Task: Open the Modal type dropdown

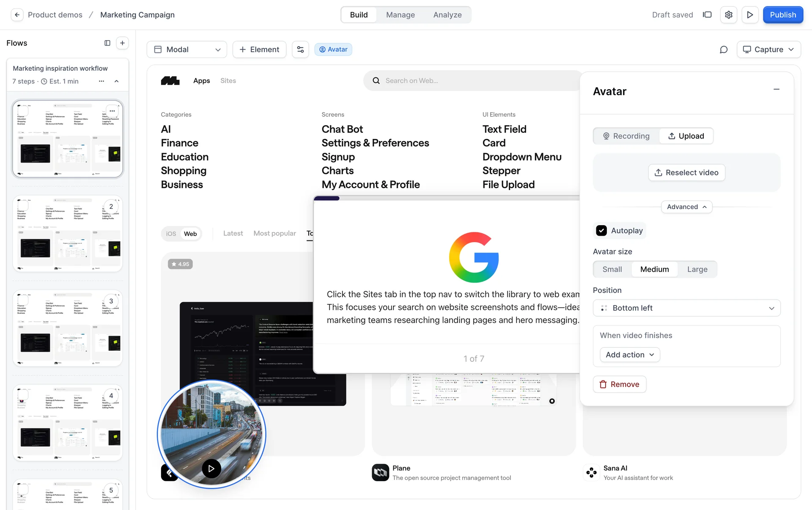Action: pos(187,50)
